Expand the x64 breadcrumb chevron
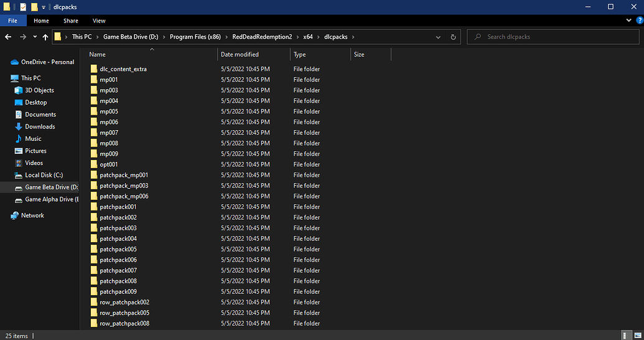 tap(318, 37)
